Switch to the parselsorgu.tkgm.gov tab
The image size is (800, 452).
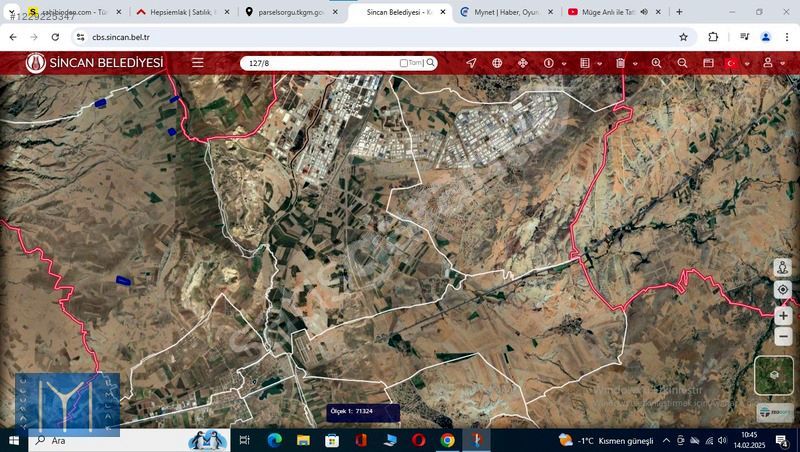(x=292, y=12)
